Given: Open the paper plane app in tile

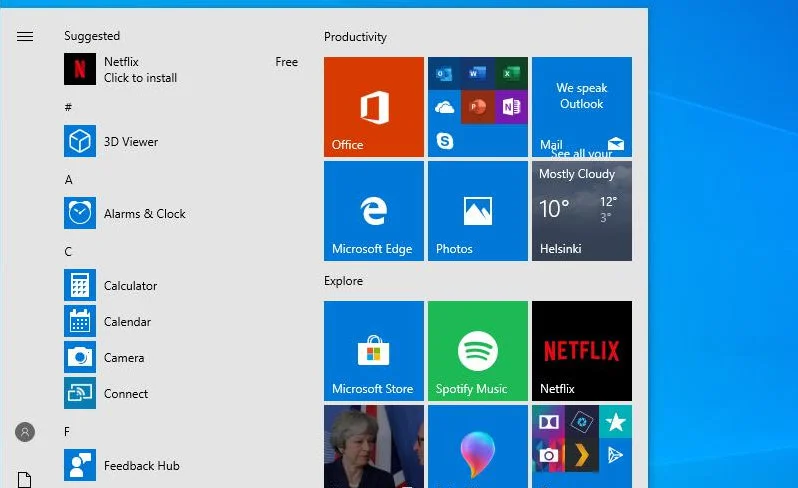Looking at the screenshot, I should tap(615, 455).
